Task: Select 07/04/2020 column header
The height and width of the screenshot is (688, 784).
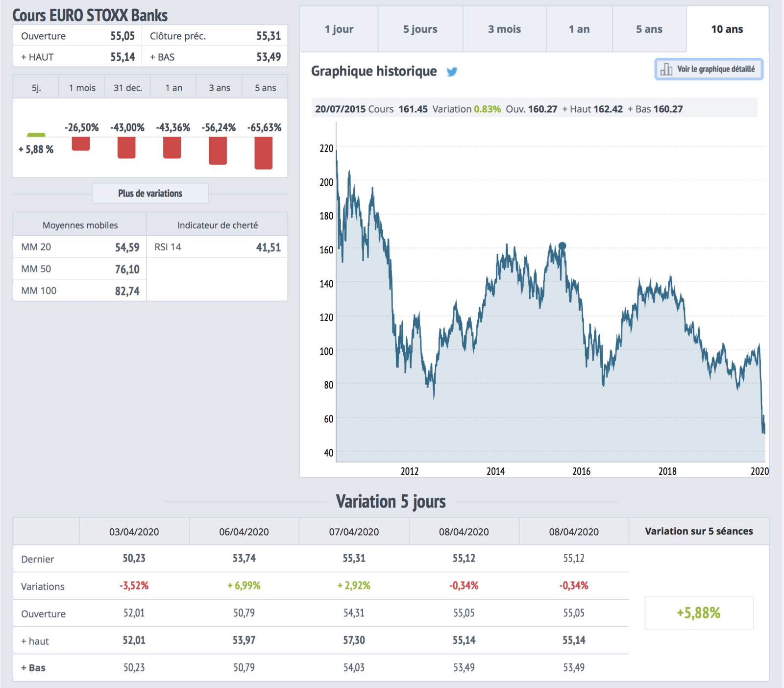Action: [354, 532]
